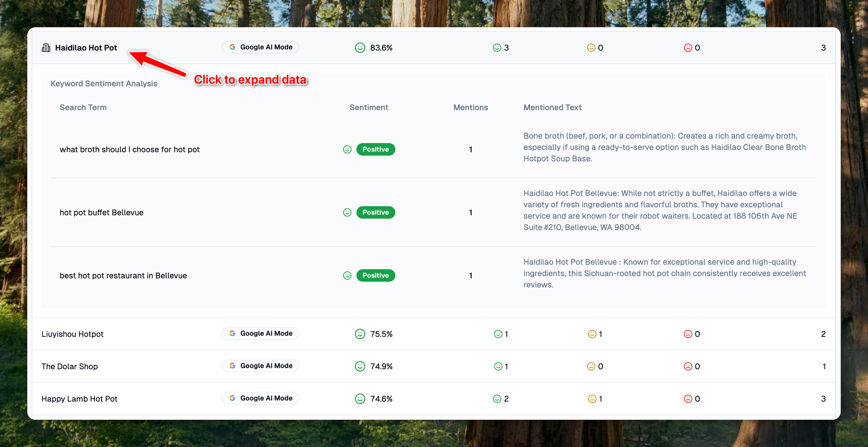This screenshot has height=447, width=868.
Task: Click smiley icon in best hot pot restaurant row
Action: (347, 275)
